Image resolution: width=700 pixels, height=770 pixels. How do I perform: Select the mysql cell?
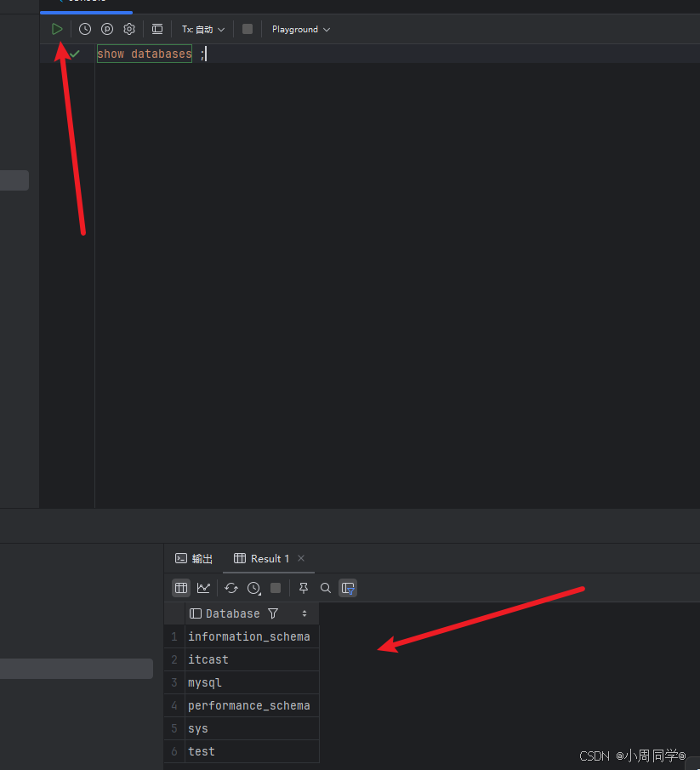(252, 682)
